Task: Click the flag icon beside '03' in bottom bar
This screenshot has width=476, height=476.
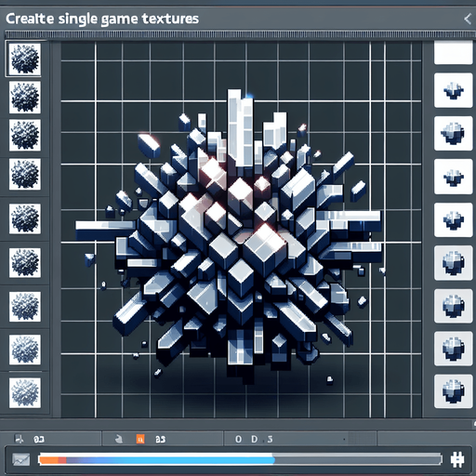Action: (x=19, y=439)
